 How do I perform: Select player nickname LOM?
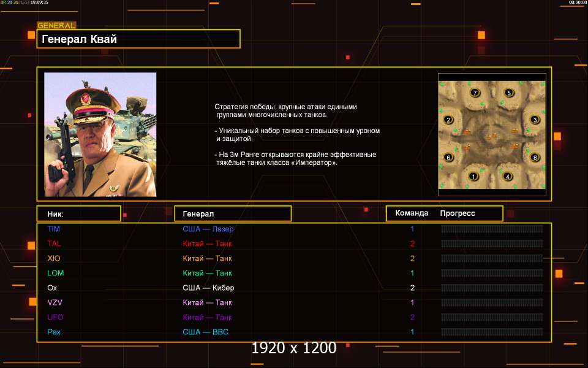pyautogui.click(x=56, y=273)
